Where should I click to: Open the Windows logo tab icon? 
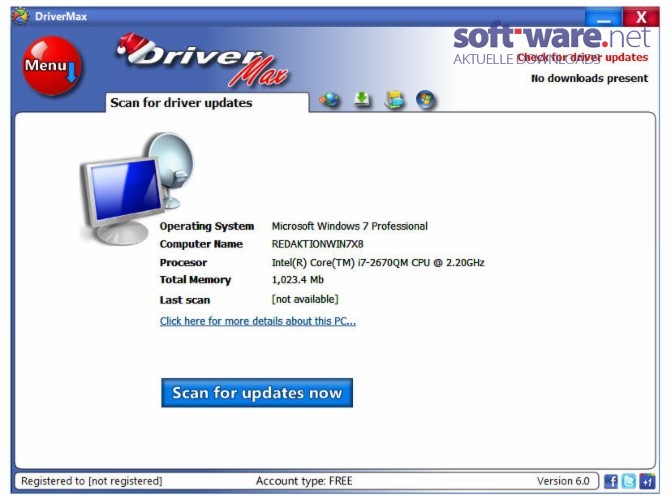click(425, 100)
